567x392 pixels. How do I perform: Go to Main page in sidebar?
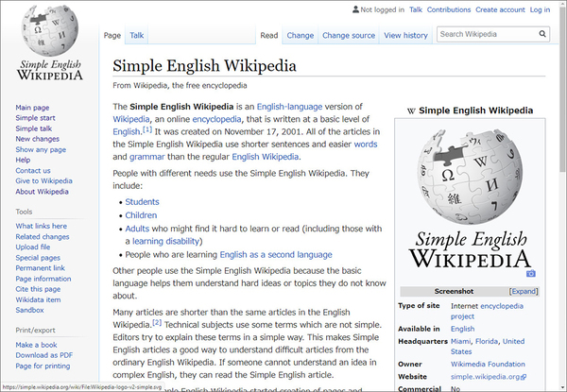point(32,108)
